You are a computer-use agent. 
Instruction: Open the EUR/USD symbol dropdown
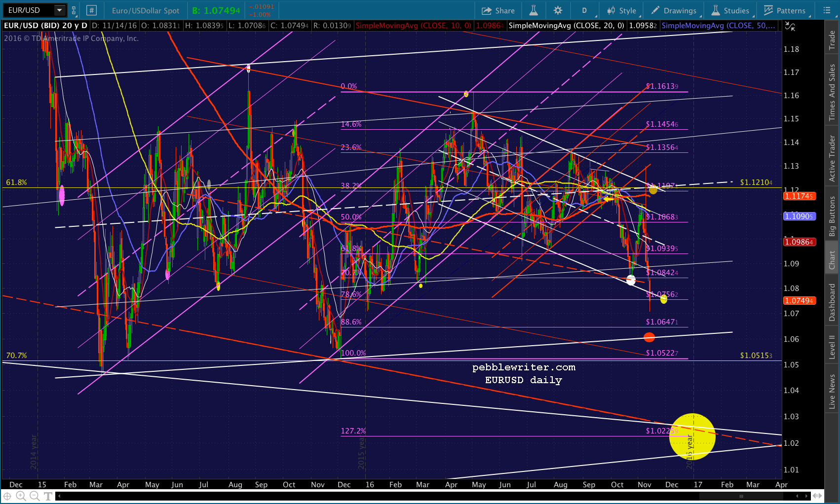pyautogui.click(x=60, y=9)
